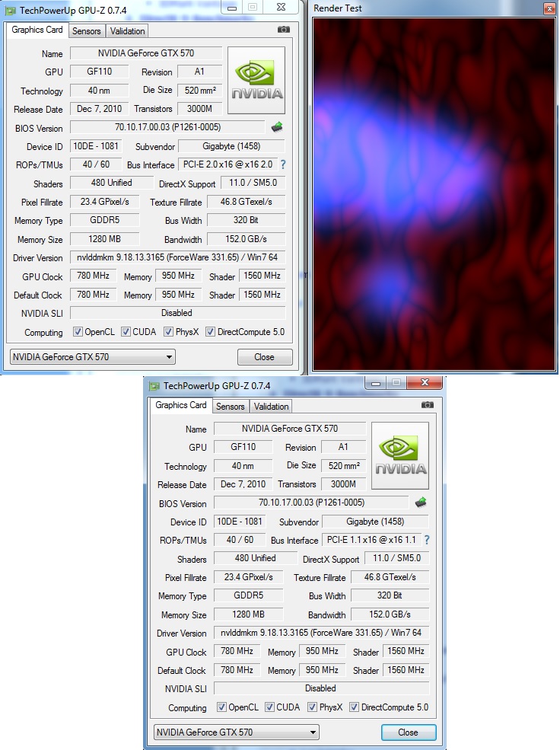This screenshot has width=560, height=750.
Task: Click Release Date Dec 7, 2010 in top window
Action: (100, 109)
